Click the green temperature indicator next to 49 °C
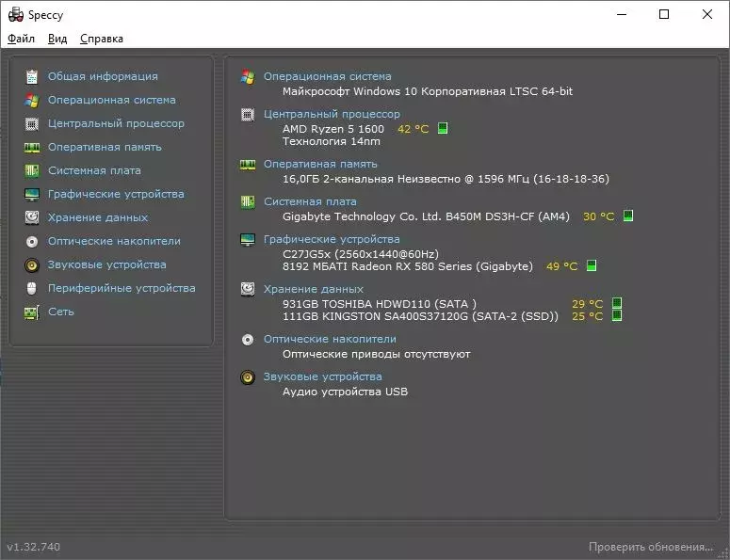Image resolution: width=730 pixels, height=560 pixels. click(x=592, y=265)
